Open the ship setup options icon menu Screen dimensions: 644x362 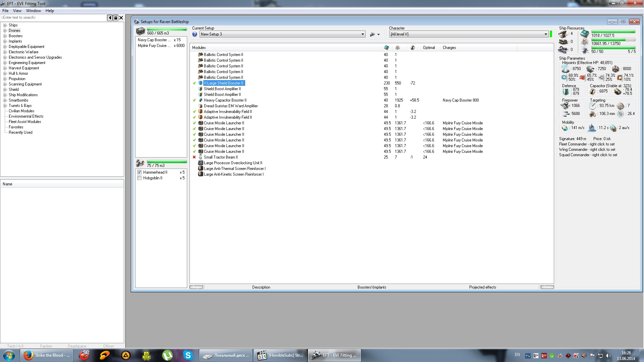point(374,34)
